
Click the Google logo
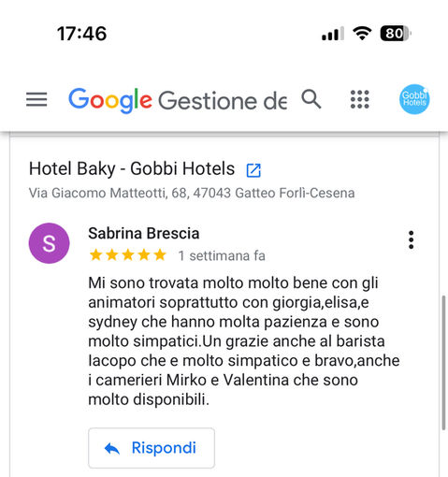110,100
